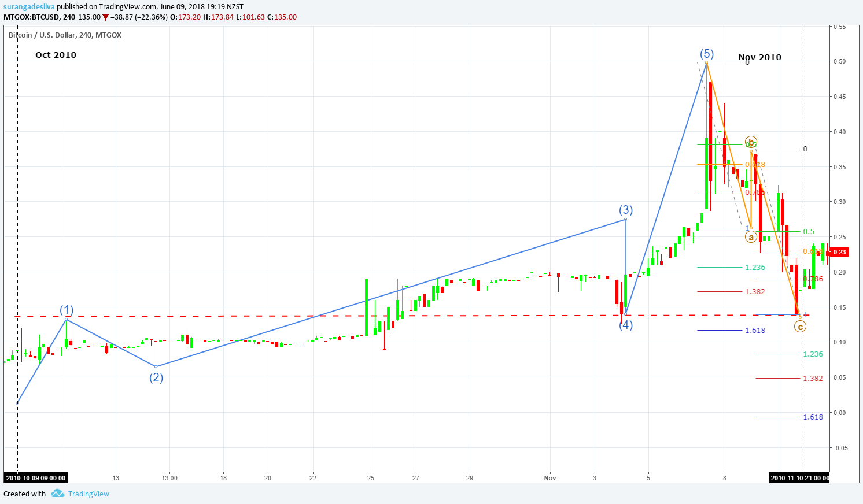Select the circled 'b' wave marker
The width and height of the screenshot is (863, 504).
[751, 142]
